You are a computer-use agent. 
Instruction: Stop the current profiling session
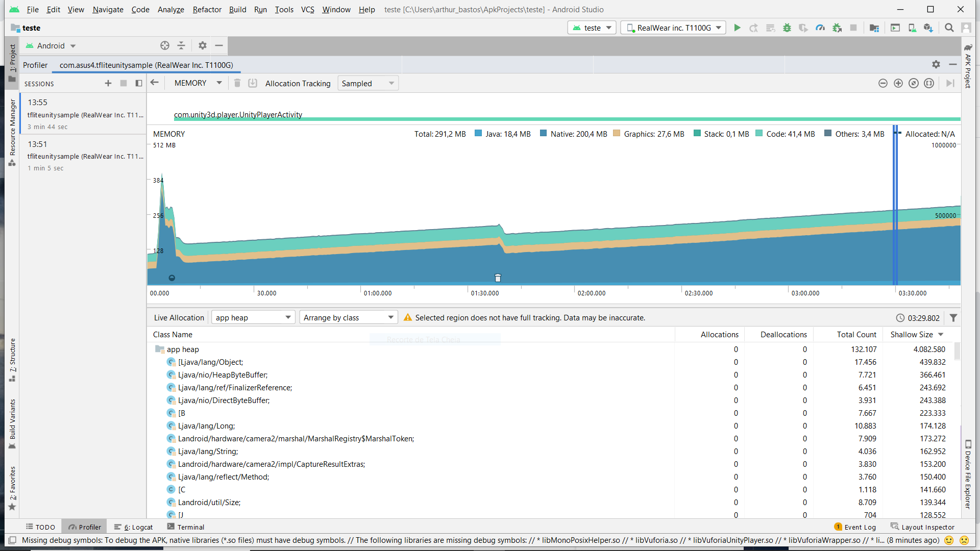click(123, 83)
